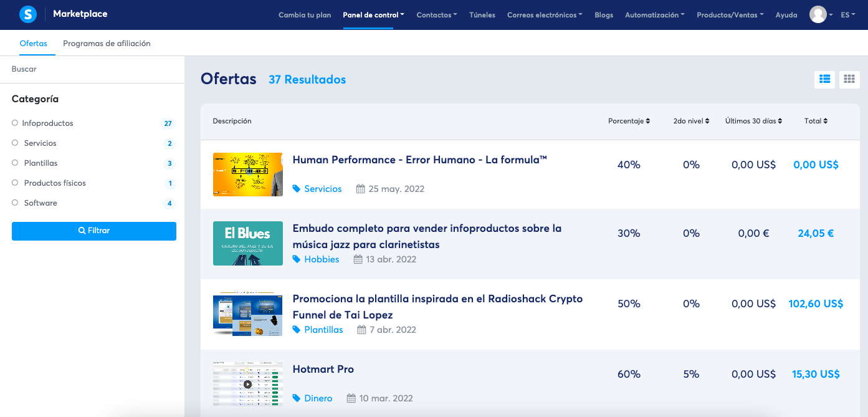This screenshot has width=868, height=417.
Task: Open the profile avatar menu
Action: coord(819,14)
